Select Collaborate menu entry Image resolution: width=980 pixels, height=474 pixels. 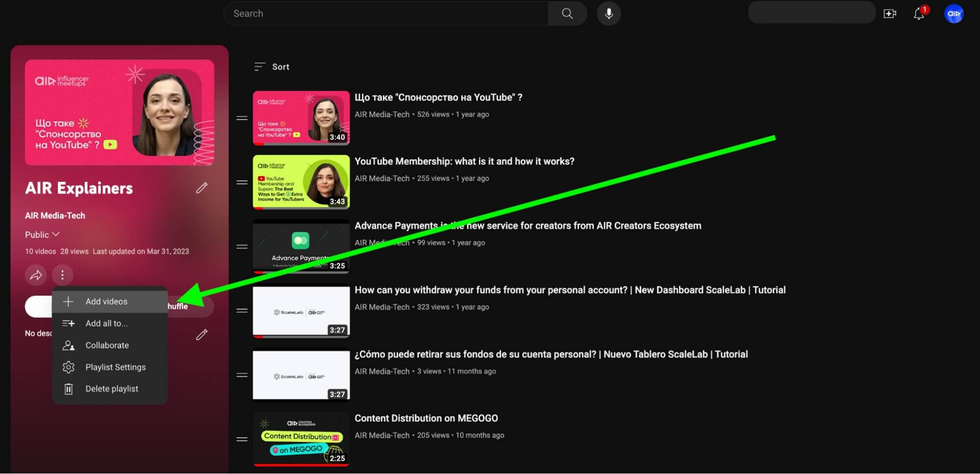110,346
